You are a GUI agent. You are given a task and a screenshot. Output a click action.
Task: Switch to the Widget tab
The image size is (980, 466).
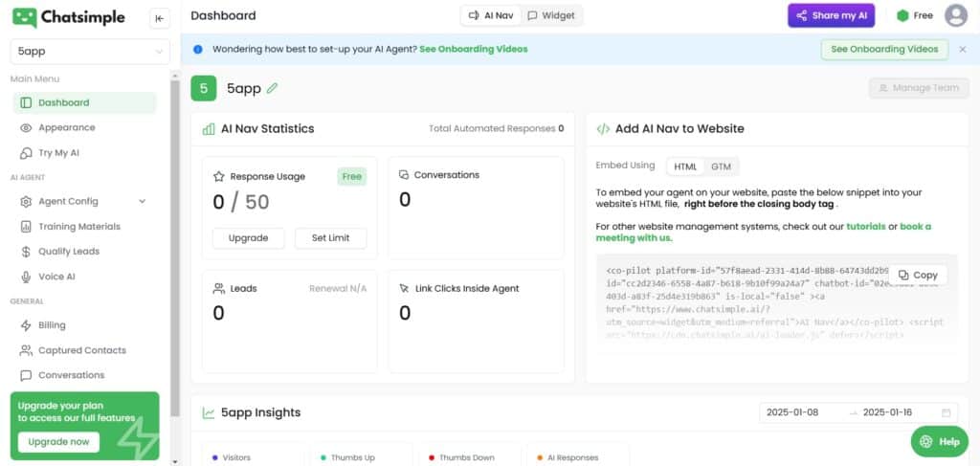pos(550,16)
